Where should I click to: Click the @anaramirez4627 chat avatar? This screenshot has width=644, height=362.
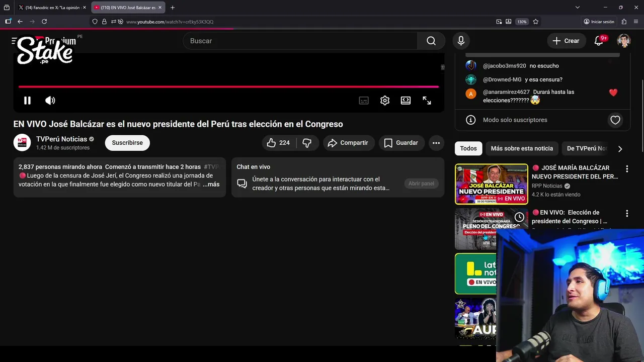click(x=471, y=94)
